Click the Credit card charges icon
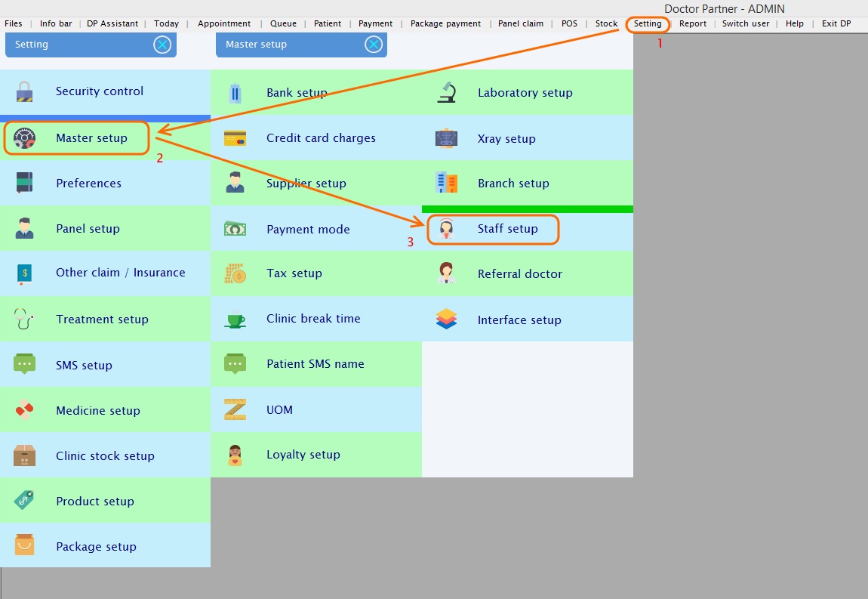 (235, 138)
